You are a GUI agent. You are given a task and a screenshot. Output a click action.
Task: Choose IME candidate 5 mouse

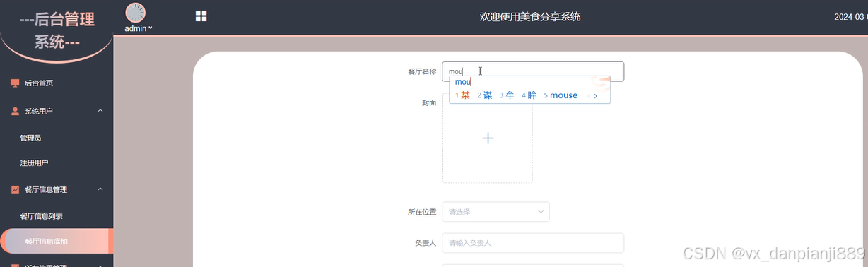[561, 95]
